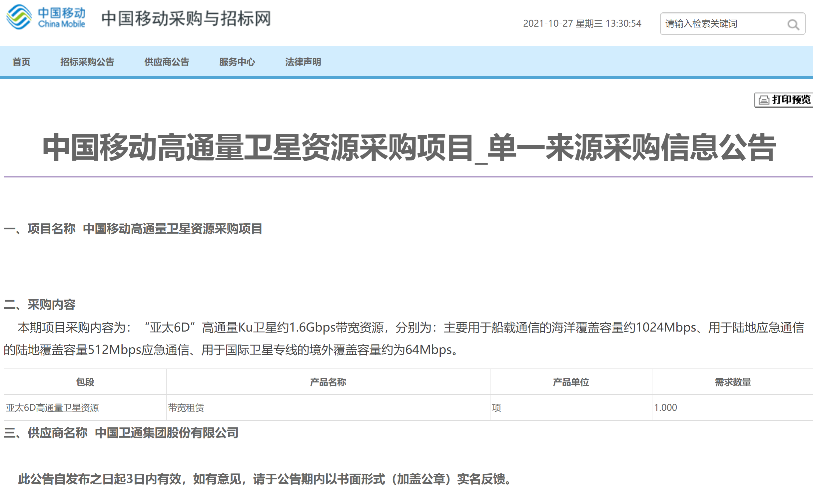Click the notice validity statement in bold

point(265,479)
